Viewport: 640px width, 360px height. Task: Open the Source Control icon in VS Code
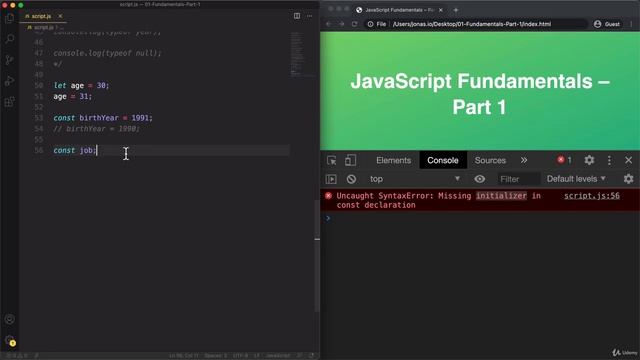[9, 60]
